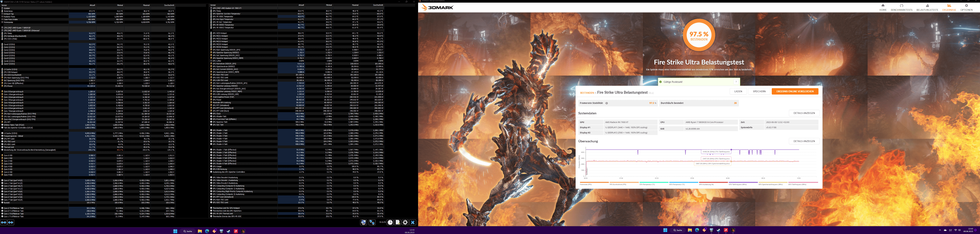
Task: Open File Explorer on right taskbar
Action: [690, 230]
